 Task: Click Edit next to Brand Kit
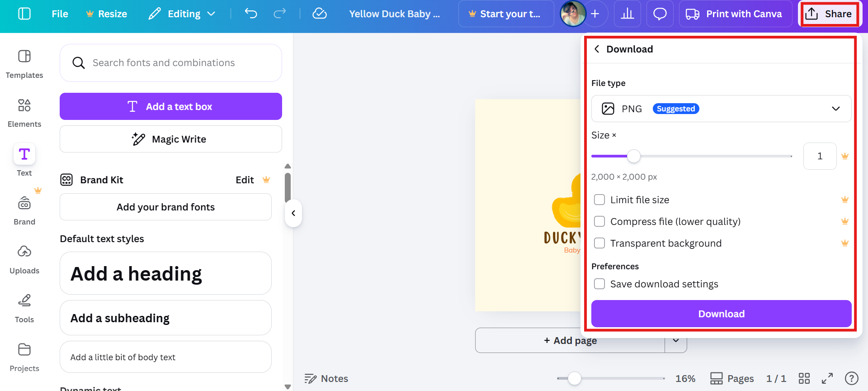245,180
